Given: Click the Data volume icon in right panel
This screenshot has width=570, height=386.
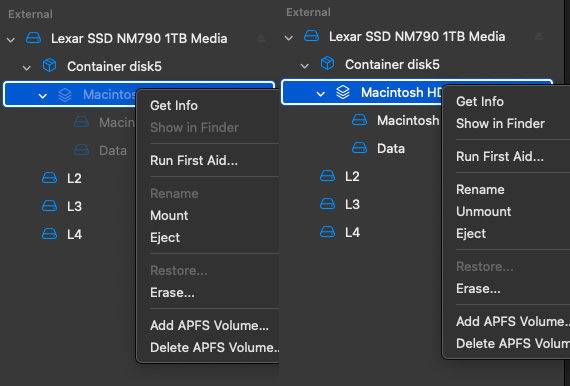Looking at the screenshot, I should coord(360,148).
